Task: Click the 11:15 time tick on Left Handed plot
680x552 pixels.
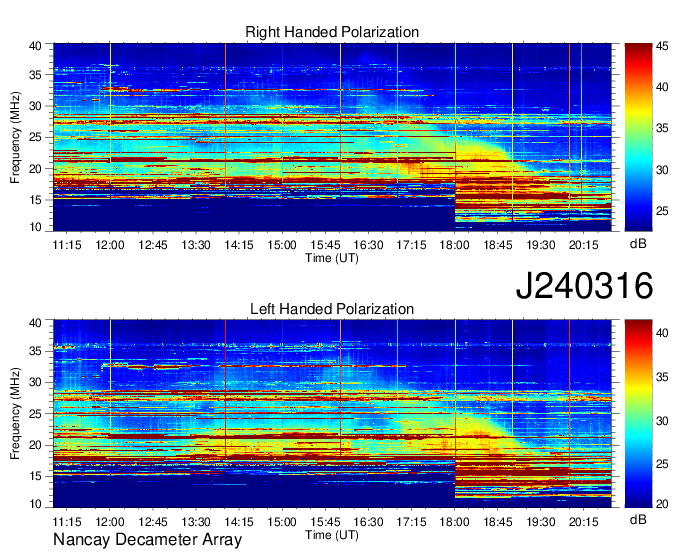Action: (x=67, y=522)
